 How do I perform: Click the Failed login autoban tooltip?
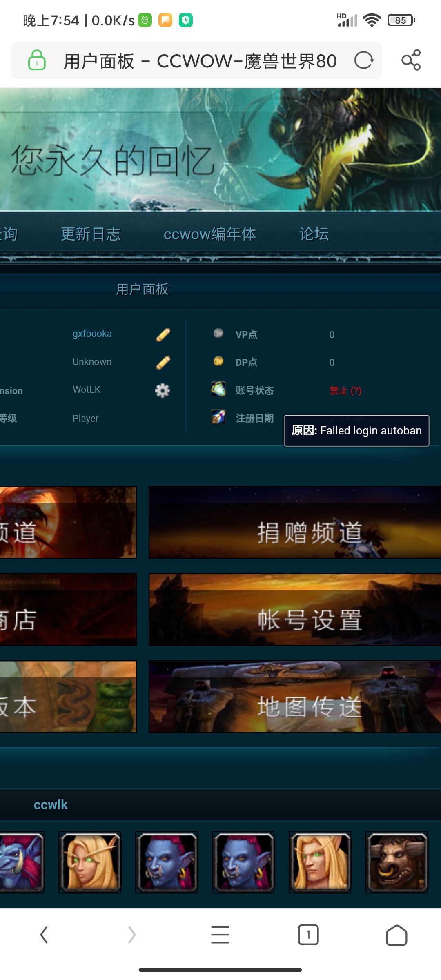tap(356, 431)
